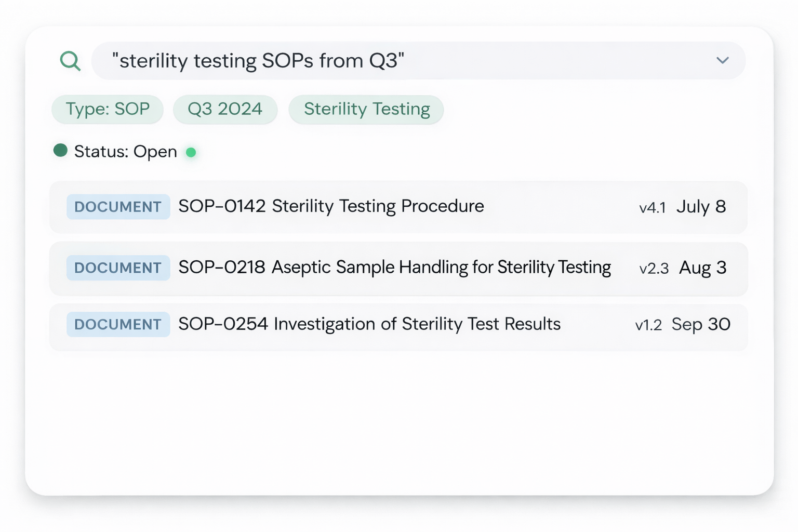Open the Status: Open filter selector
Screen dimensions: 798x532
pyautogui.click(x=125, y=151)
